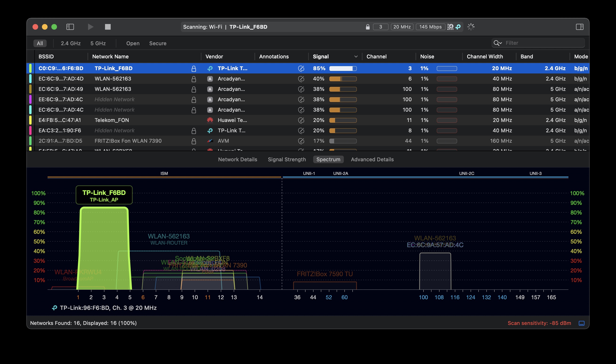Click the 20 MHz badge in toolbar
616x364 pixels.
click(x=402, y=27)
